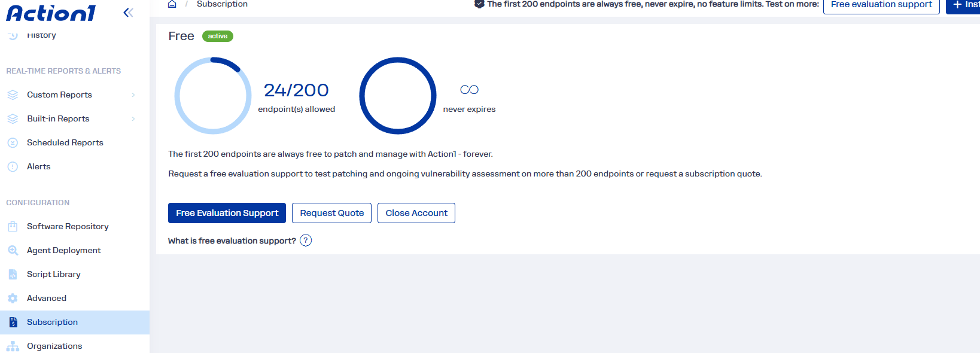Click the Script Library file icon
This screenshot has height=353, width=980.
[x=13, y=274]
